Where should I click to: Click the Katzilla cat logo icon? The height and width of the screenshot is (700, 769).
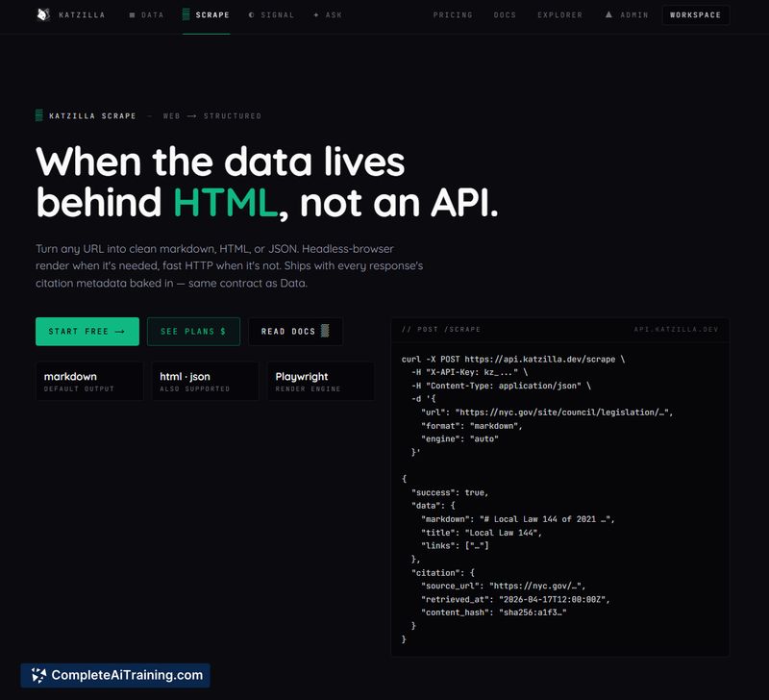click(x=43, y=14)
